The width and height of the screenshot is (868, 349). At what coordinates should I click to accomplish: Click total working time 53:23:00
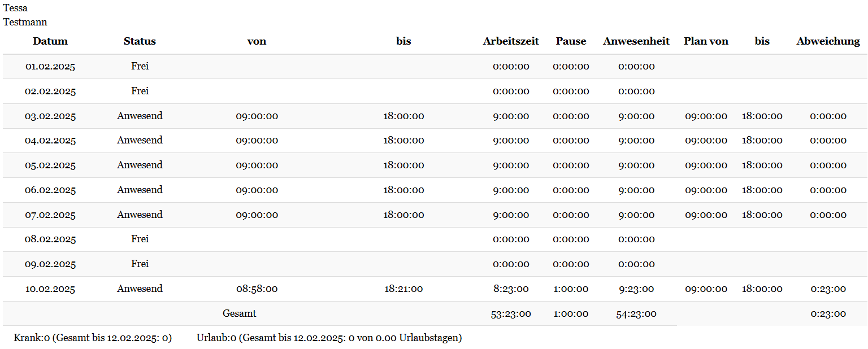tap(511, 314)
